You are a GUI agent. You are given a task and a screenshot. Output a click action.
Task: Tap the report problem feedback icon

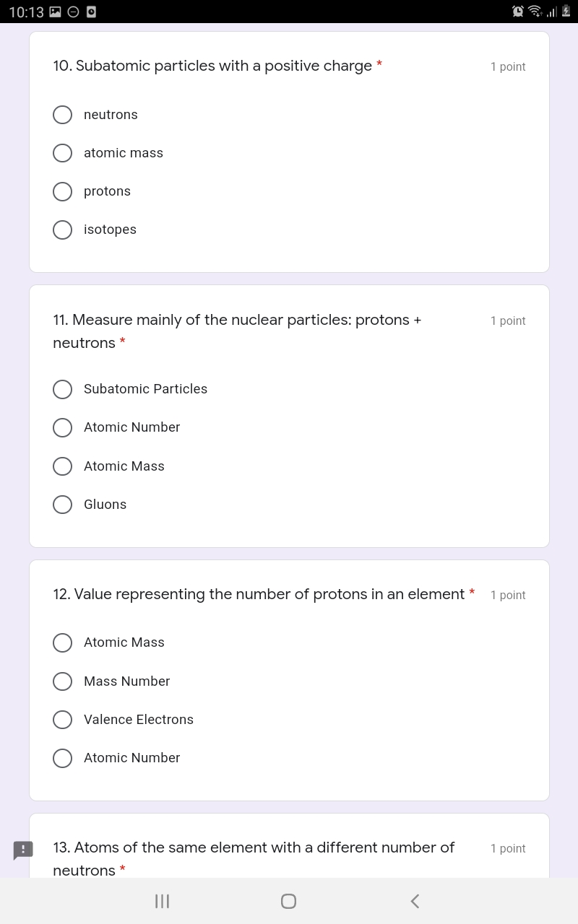click(23, 850)
